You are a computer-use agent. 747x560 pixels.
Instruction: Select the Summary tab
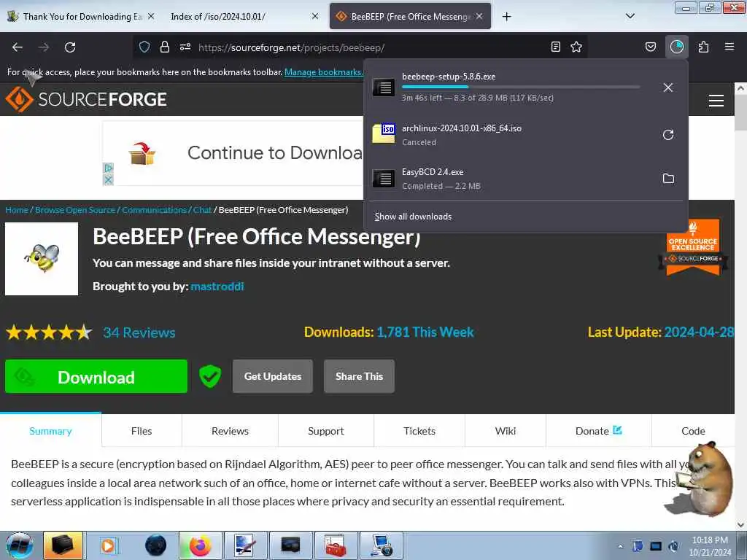50,431
